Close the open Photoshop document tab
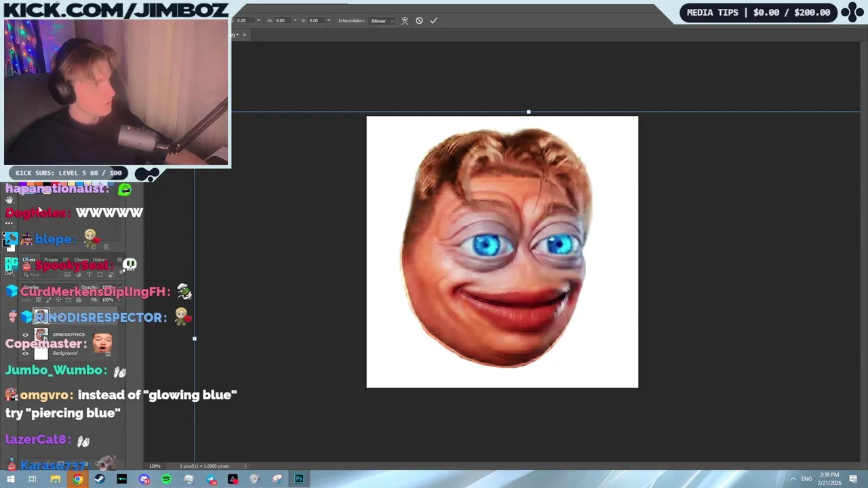 tap(245, 35)
